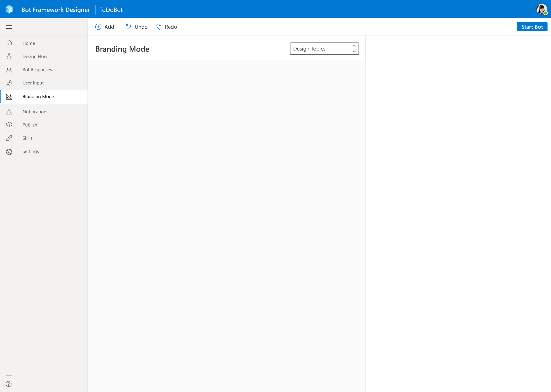Open the help question mark icon
This screenshot has width=551, height=392.
[x=9, y=384]
